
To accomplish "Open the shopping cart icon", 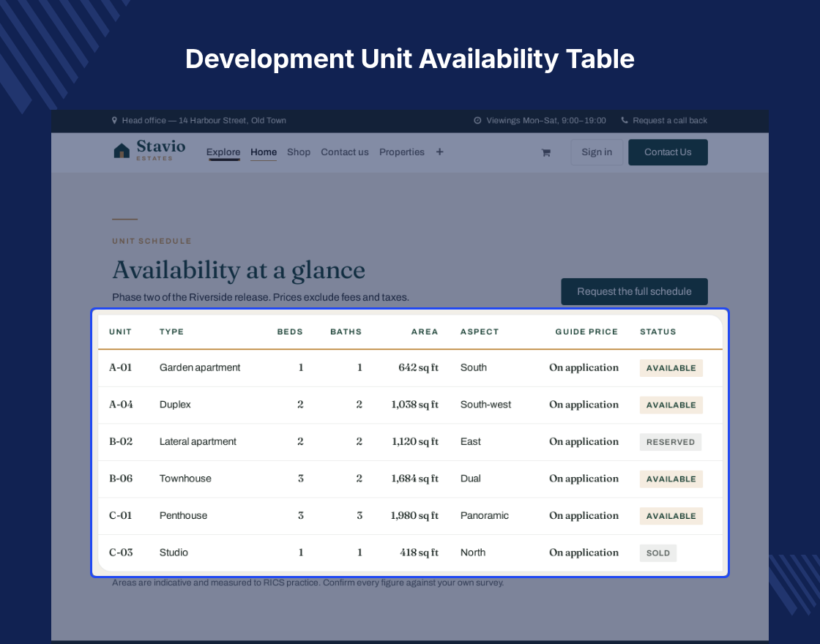I will [x=546, y=153].
